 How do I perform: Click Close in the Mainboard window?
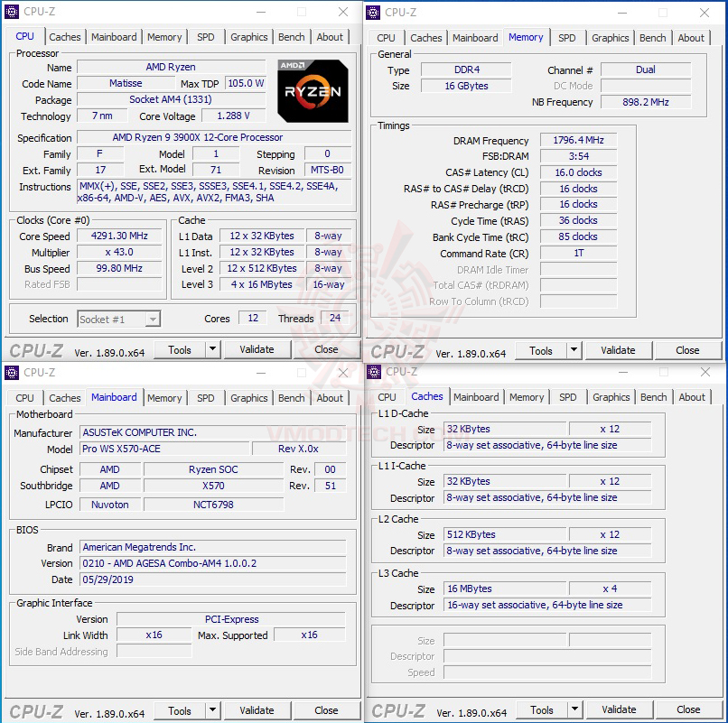326,710
